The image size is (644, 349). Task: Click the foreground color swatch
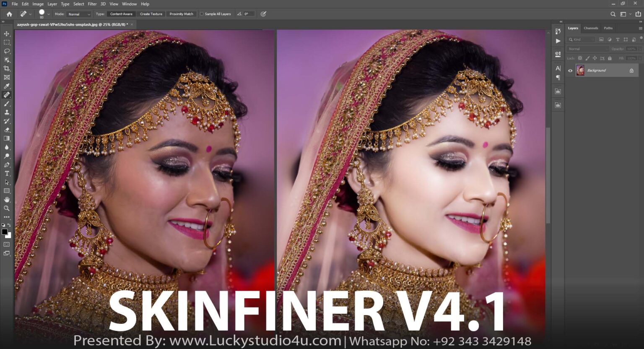4,231
